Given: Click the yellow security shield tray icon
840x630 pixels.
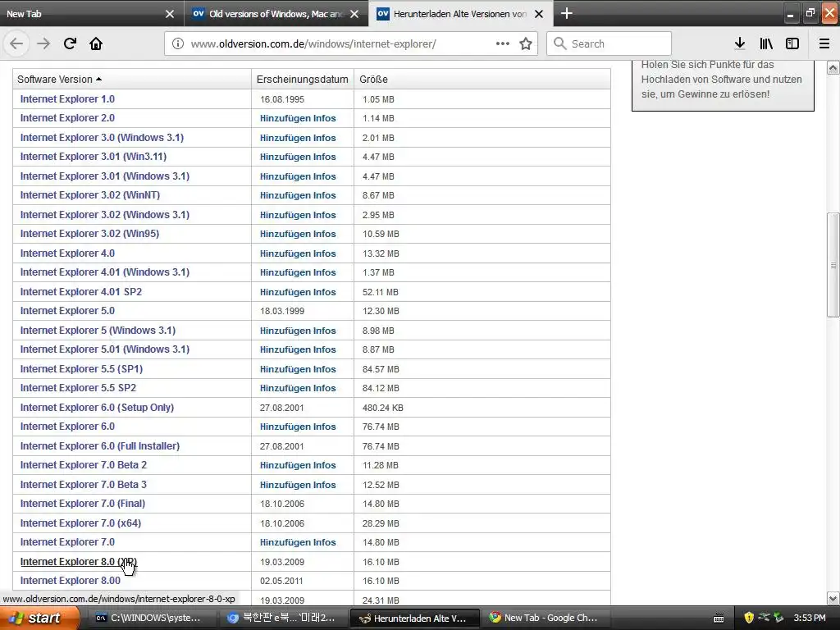Looking at the screenshot, I should [x=749, y=618].
